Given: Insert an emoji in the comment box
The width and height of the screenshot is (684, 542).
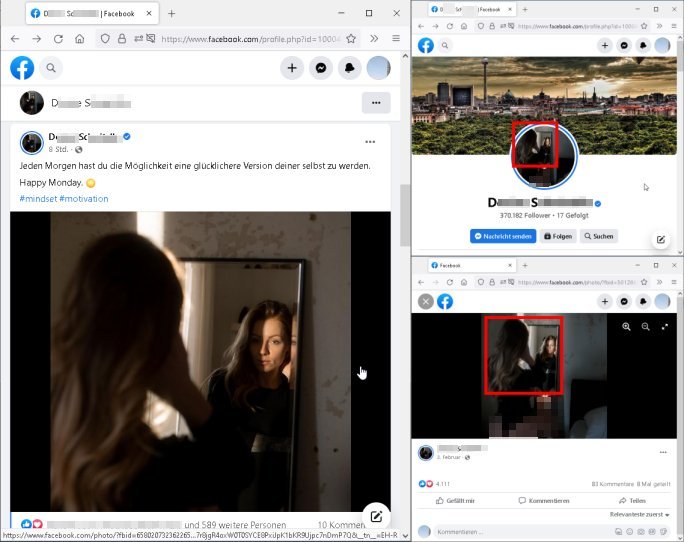Looking at the screenshot, I should (x=629, y=532).
